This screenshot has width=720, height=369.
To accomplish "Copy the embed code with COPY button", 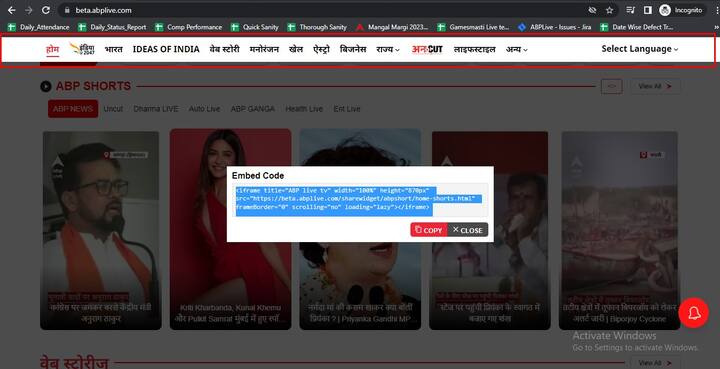I will point(429,230).
